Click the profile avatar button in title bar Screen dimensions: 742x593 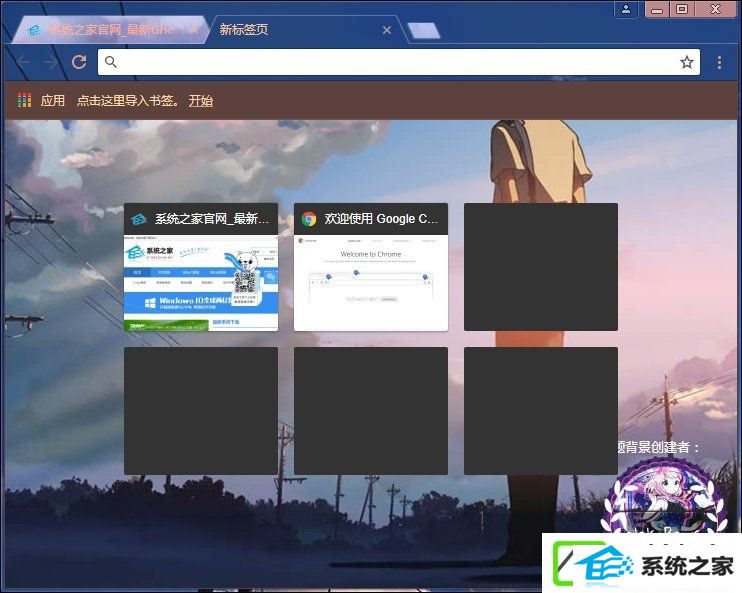pos(626,9)
